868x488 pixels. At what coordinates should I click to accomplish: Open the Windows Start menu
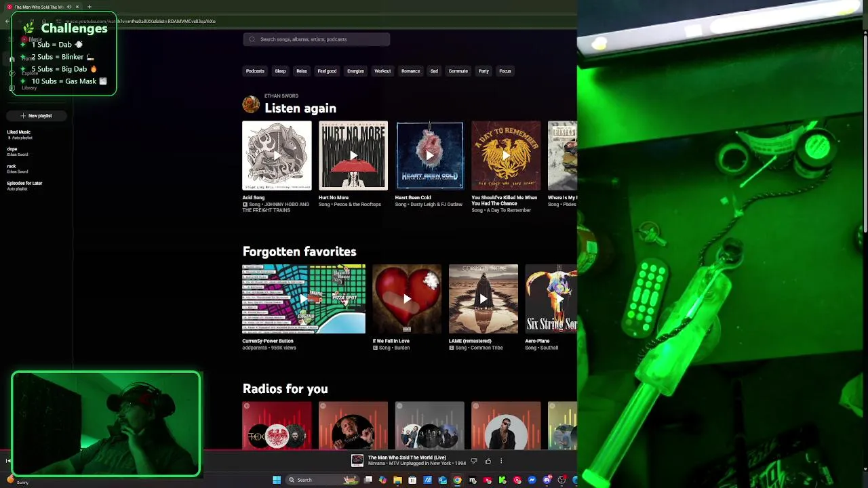point(277,480)
